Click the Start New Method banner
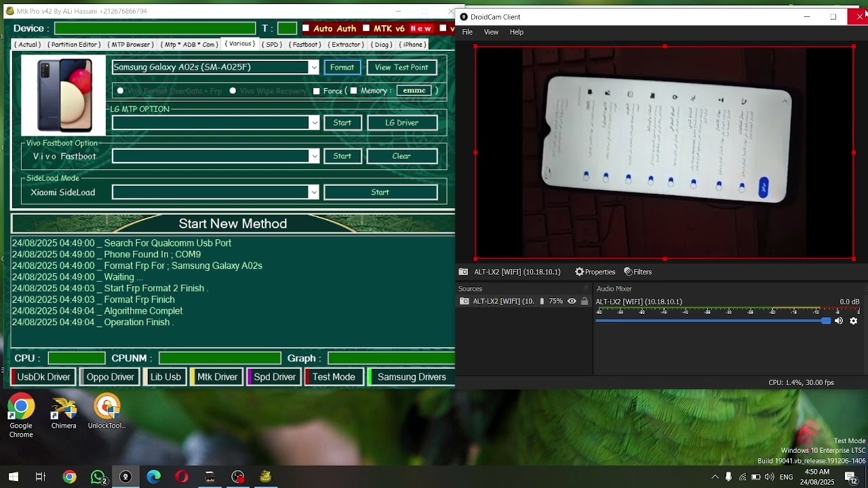 233,224
